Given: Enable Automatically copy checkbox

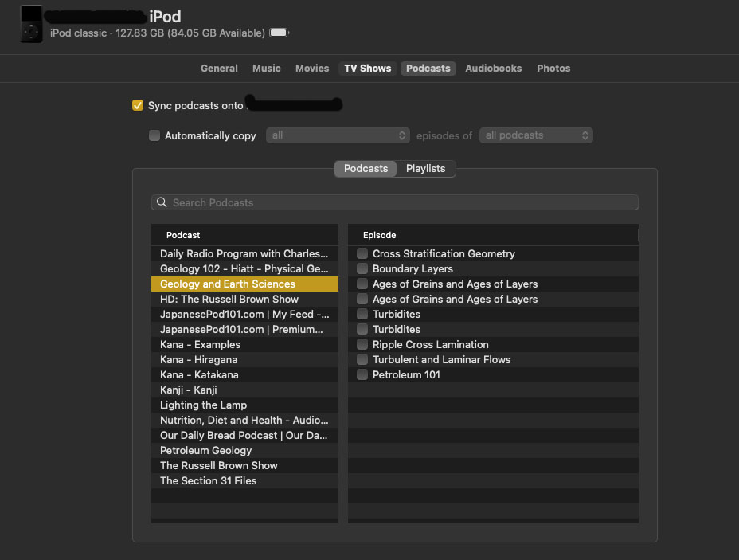Looking at the screenshot, I should point(154,135).
